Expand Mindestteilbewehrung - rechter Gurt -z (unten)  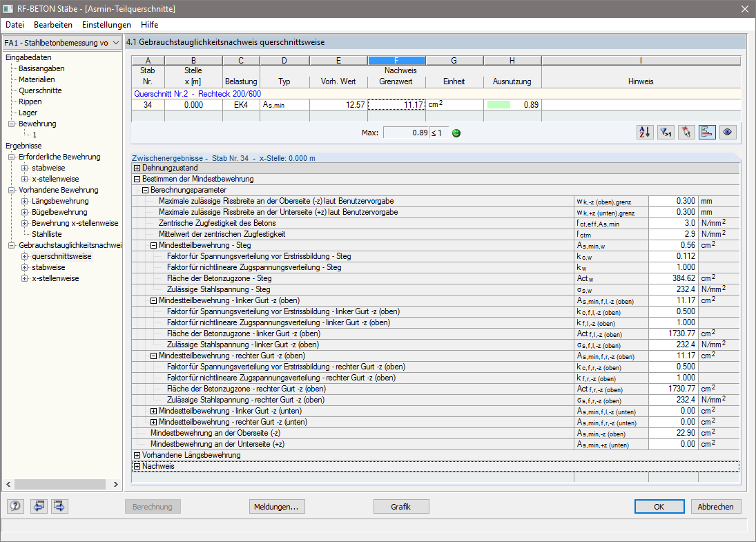coord(153,423)
